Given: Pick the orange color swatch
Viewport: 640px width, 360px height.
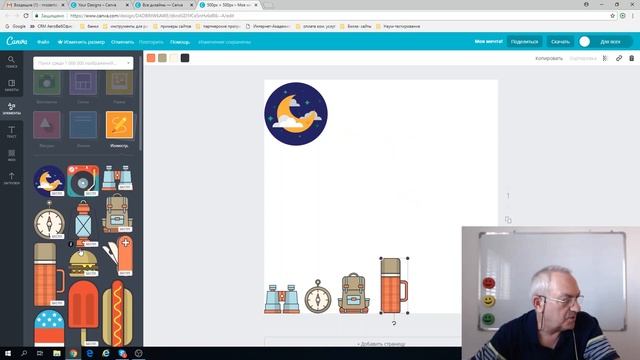Looking at the screenshot, I should click(151, 58).
